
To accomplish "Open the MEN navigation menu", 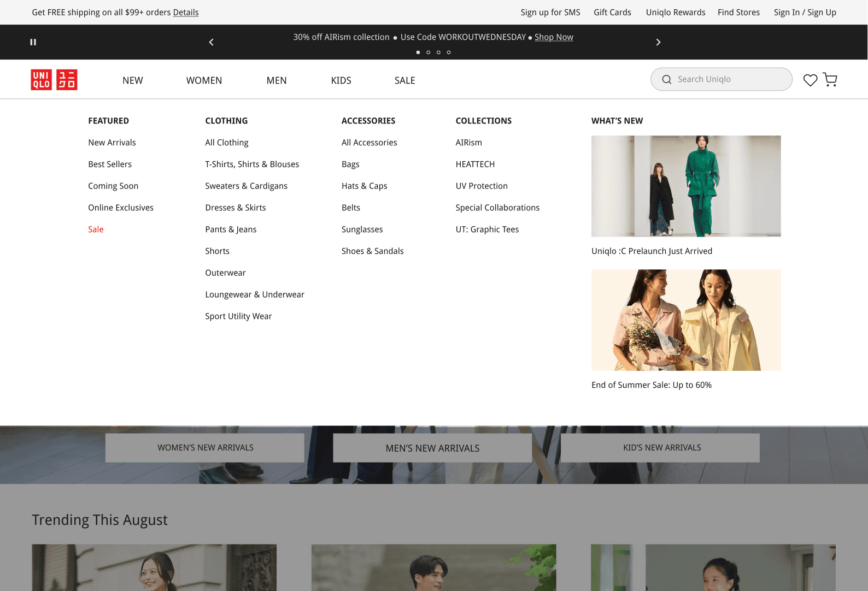I will [277, 80].
